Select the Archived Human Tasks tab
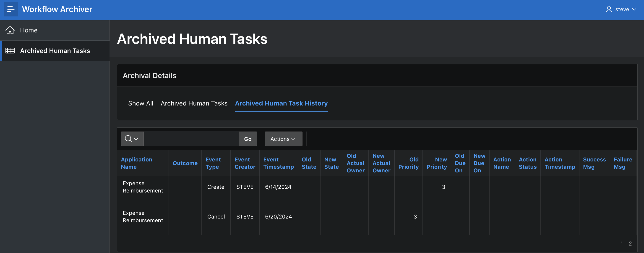Image resolution: width=644 pixels, height=253 pixels. 194,103
